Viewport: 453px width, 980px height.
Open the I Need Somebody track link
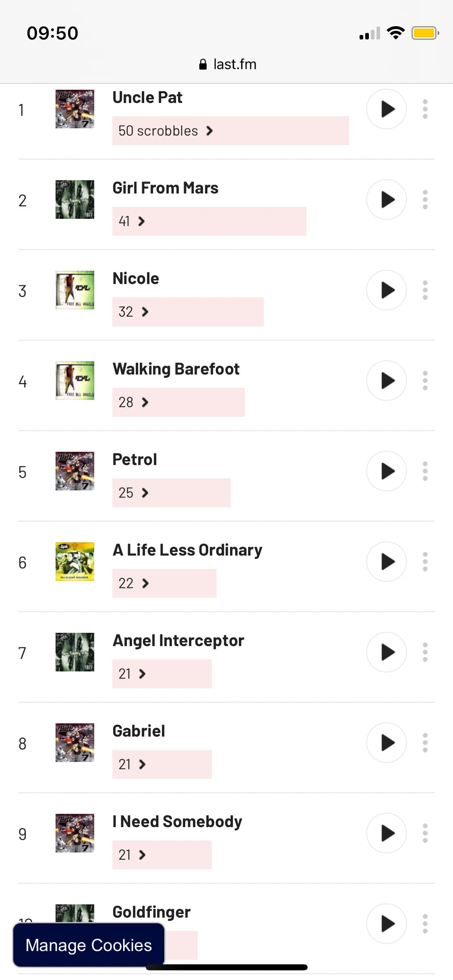pyautogui.click(x=177, y=821)
